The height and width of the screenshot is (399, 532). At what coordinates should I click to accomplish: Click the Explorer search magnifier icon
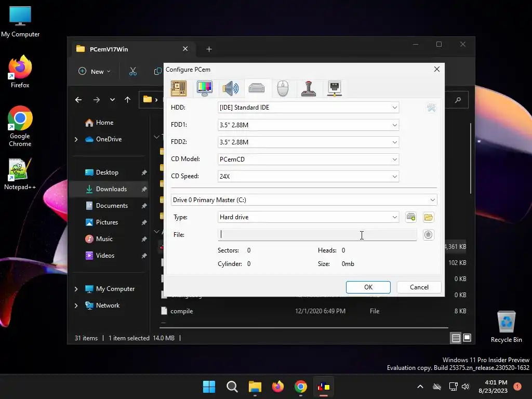click(x=458, y=100)
